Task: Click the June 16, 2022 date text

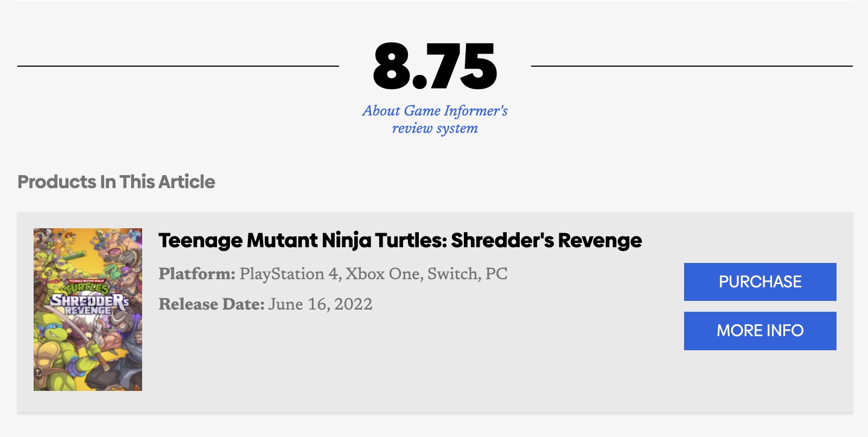Action: point(321,304)
